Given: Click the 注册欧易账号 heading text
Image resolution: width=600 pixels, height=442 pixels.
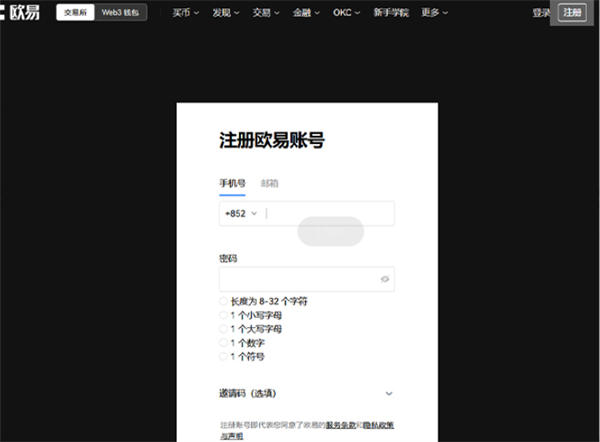Looking at the screenshot, I should (x=272, y=140).
